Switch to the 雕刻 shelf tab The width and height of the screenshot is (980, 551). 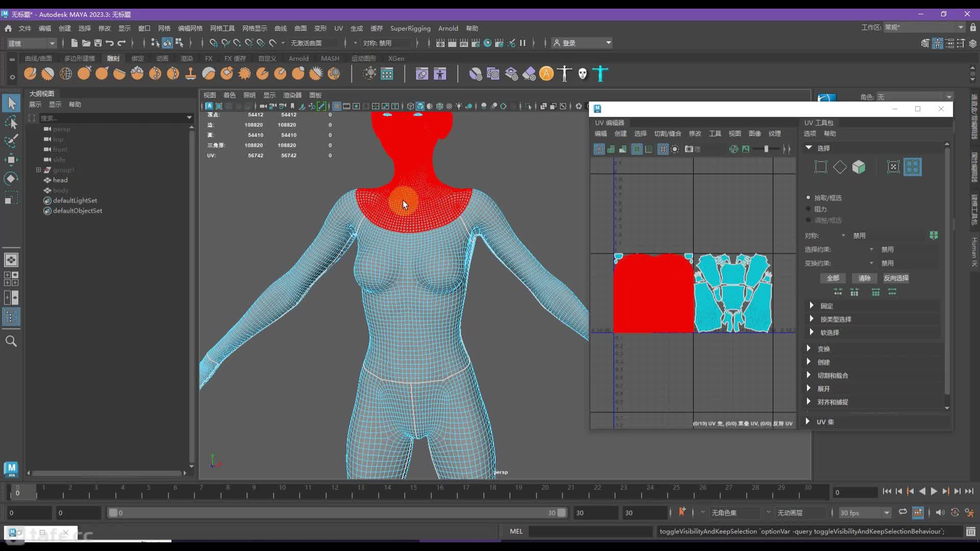coord(113,58)
